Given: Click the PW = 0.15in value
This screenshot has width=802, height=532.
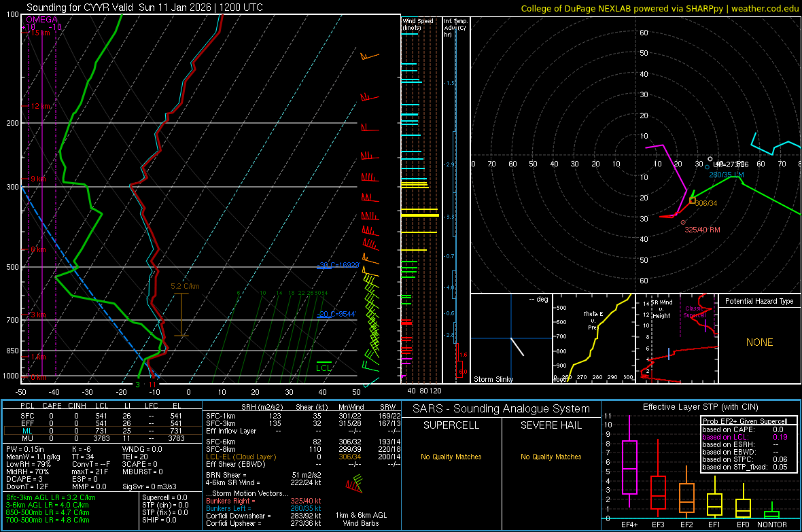Looking at the screenshot, I should click(25, 449).
